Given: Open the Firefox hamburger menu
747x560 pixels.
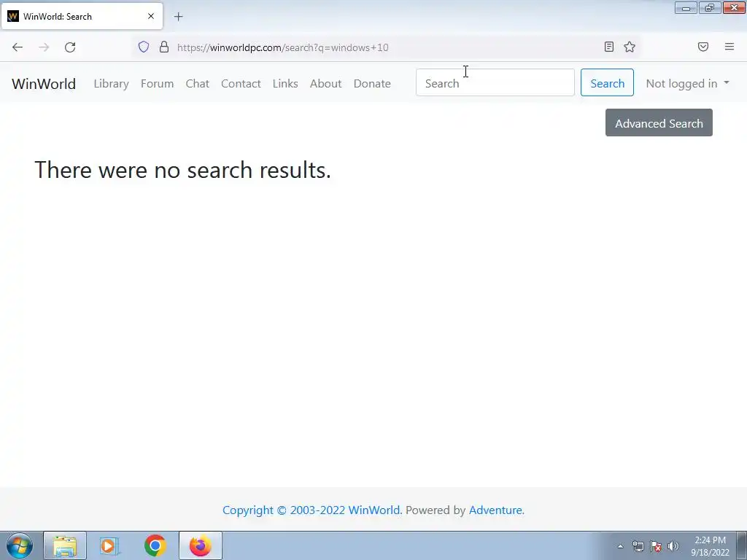Looking at the screenshot, I should coord(729,47).
